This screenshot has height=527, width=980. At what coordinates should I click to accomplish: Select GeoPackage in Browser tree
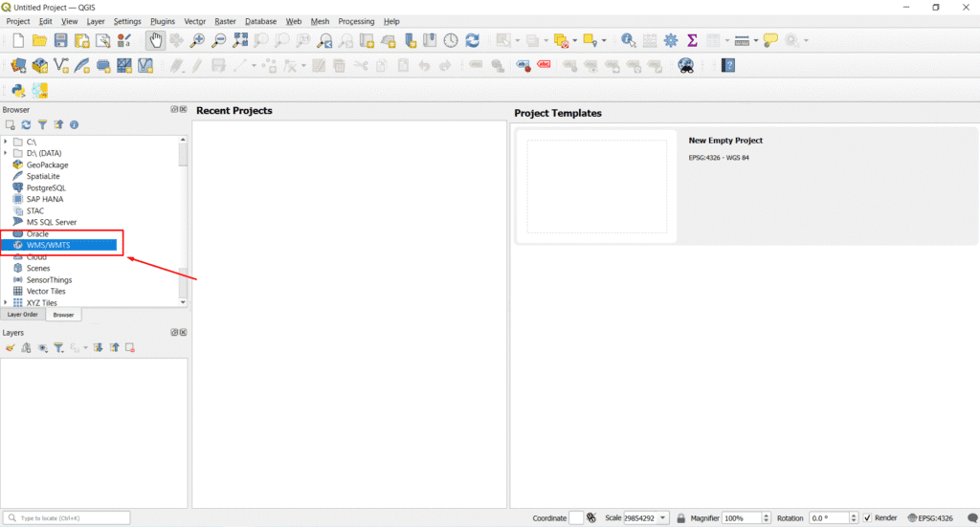(x=48, y=165)
